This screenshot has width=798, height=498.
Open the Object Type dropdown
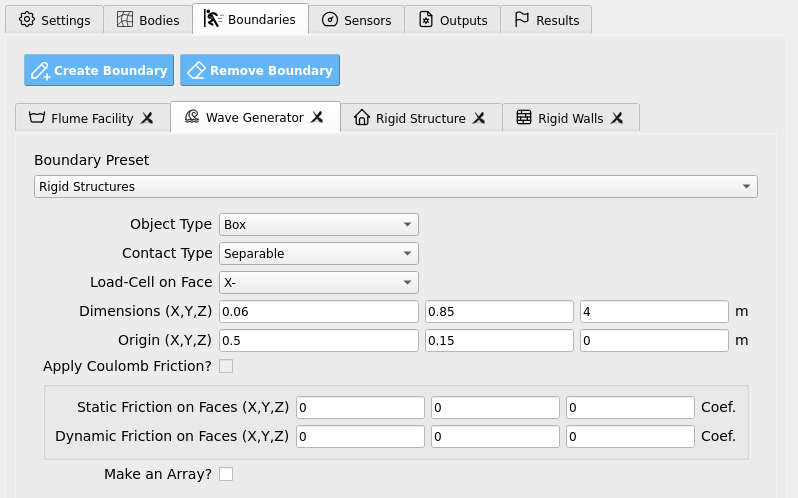click(x=319, y=224)
